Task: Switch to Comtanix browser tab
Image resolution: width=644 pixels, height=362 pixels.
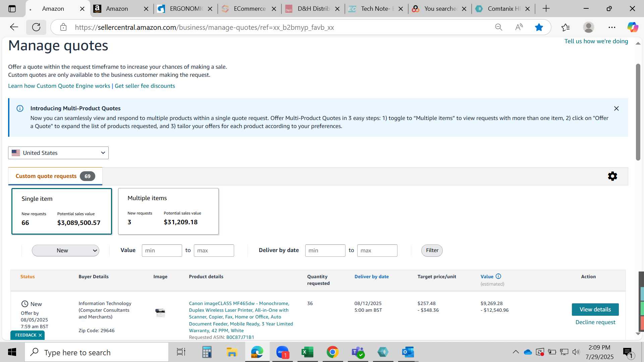Action: click(x=504, y=9)
